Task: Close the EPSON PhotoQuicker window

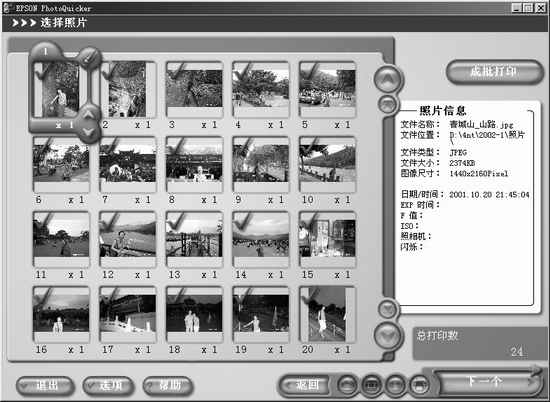Action: (x=540, y=8)
